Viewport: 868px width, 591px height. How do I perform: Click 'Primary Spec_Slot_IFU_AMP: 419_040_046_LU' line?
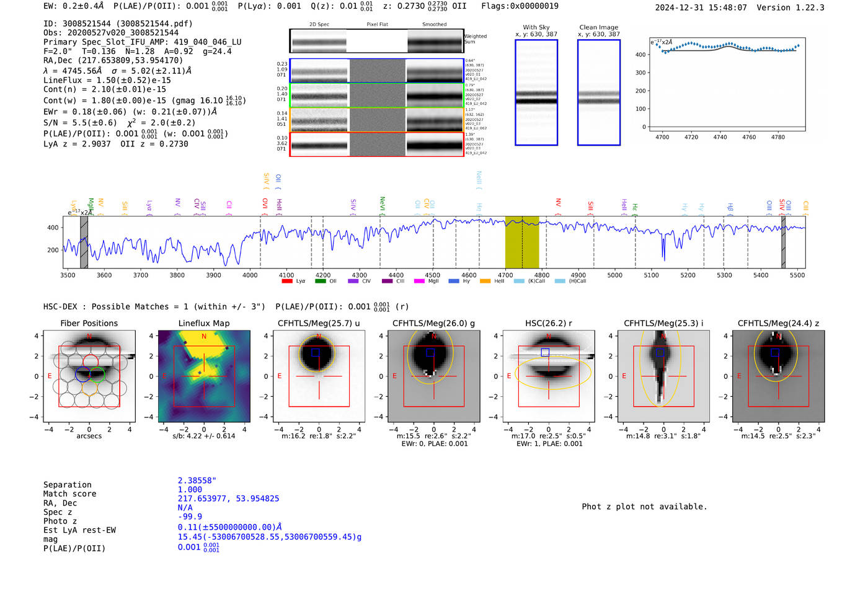point(143,42)
